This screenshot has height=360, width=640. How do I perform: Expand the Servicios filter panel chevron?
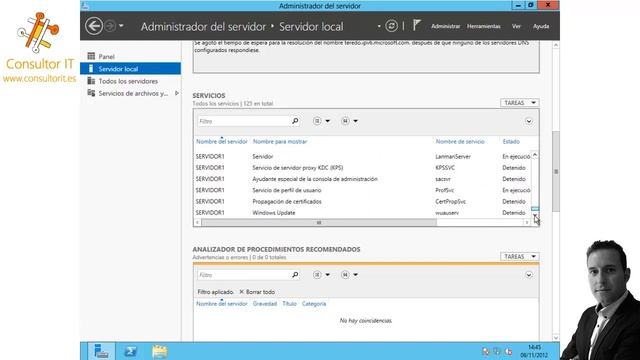click(x=529, y=121)
